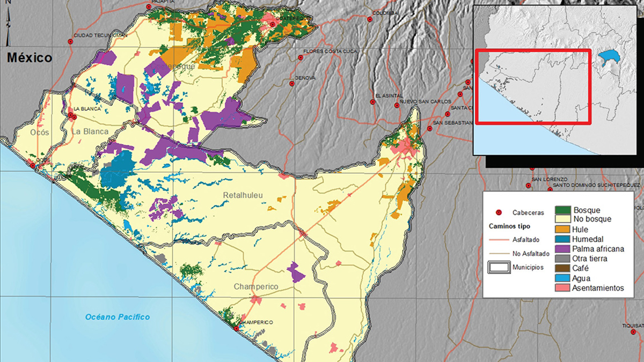Select the Genova red dot marker
The image size is (644, 362).
pyautogui.click(x=291, y=84)
